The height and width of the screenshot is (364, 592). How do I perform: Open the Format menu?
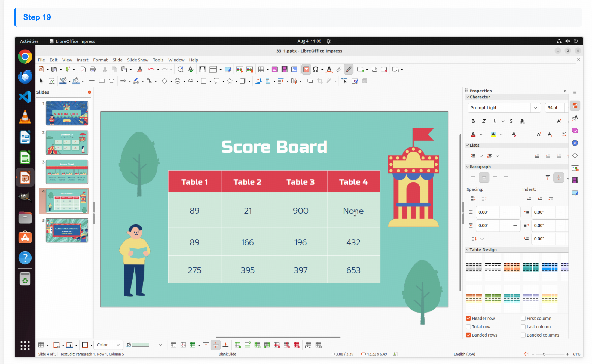100,60
